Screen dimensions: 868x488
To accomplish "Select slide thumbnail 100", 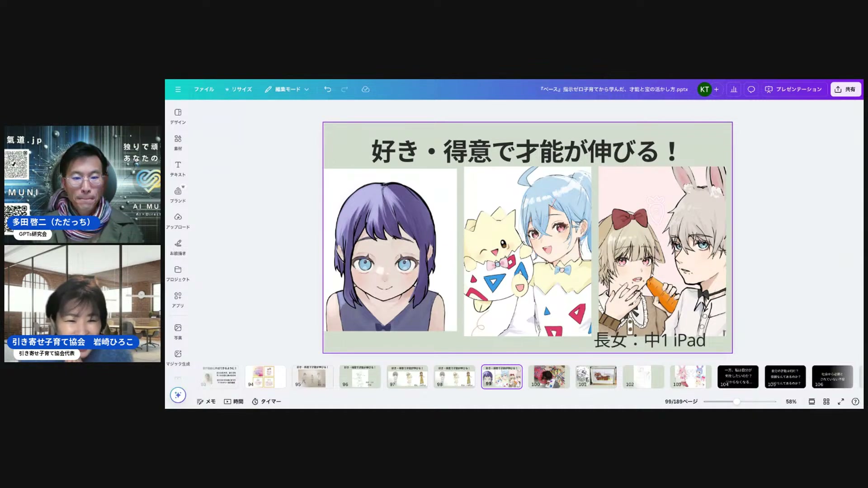I will (x=549, y=376).
